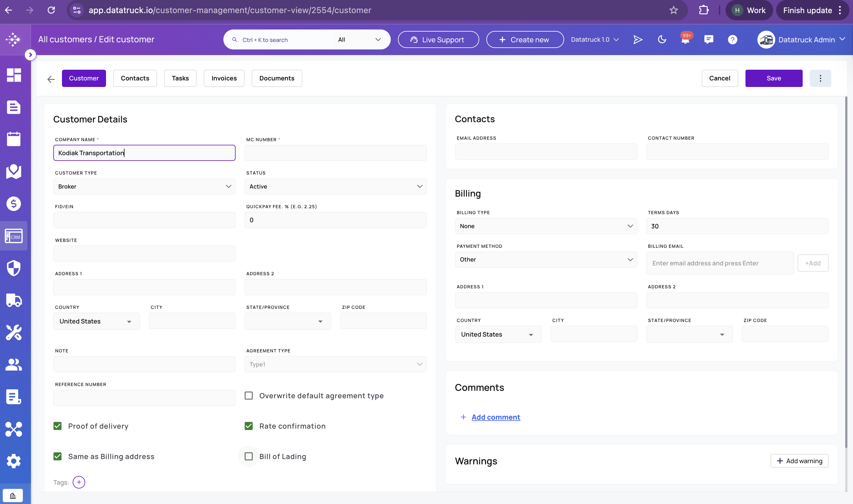This screenshot has width=853, height=504.
Task: Uncheck Proof of delivery checkbox
Action: 57,426
